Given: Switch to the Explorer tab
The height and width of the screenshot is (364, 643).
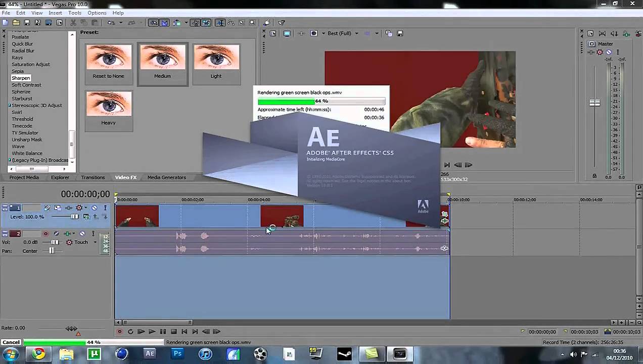Looking at the screenshot, I should point(60,177).
